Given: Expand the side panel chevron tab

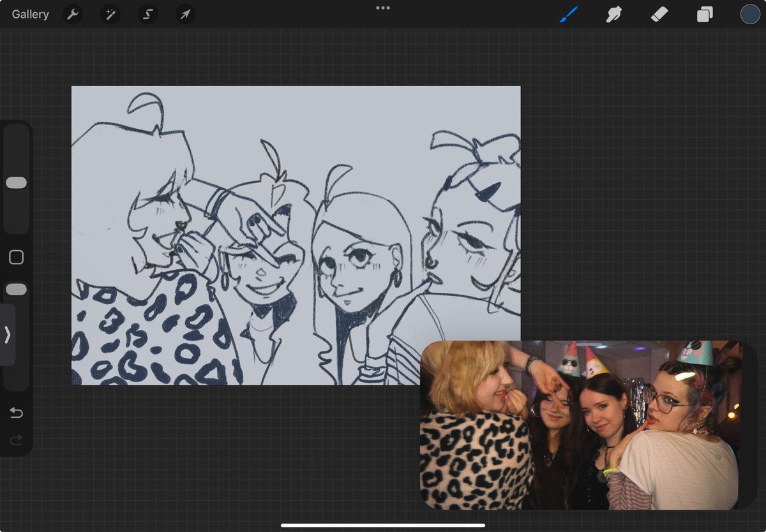Looking at the screenshot, I should pyautogui.click(x=7, y=335).
